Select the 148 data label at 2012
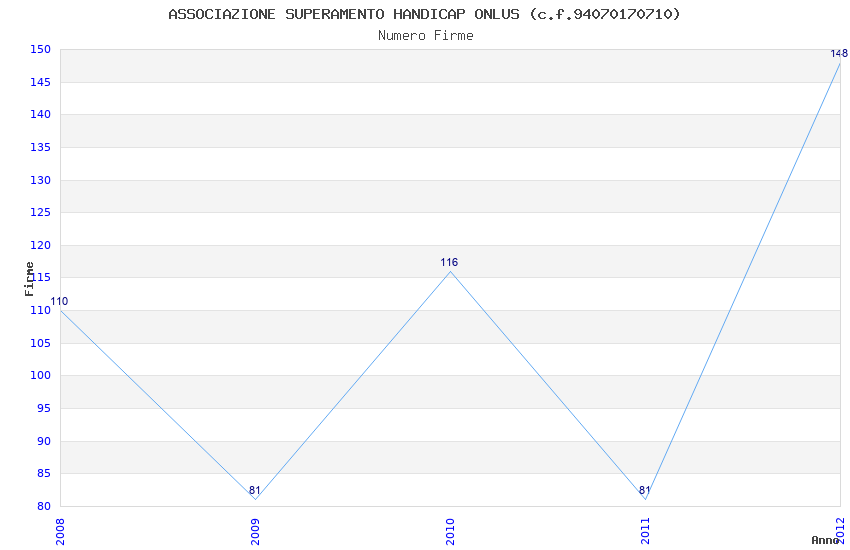This screenshot has height=550, width=850. point(839,54)
